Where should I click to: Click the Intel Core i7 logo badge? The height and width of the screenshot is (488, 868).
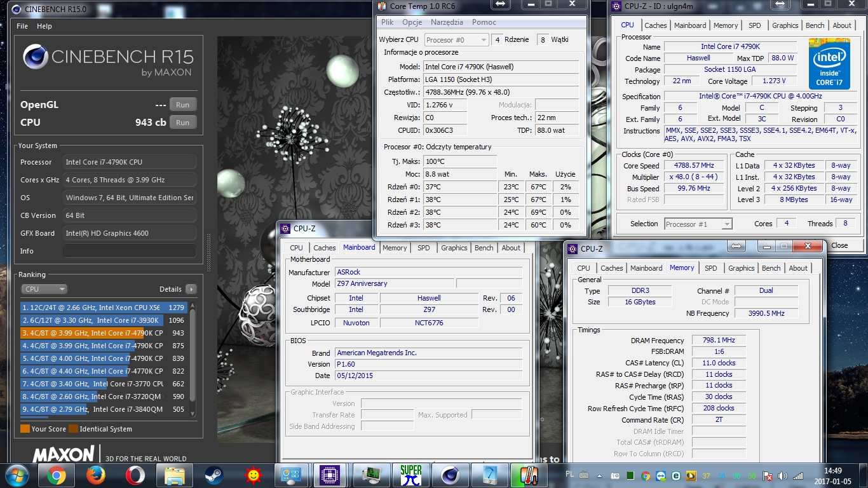(x=829, y=65)
